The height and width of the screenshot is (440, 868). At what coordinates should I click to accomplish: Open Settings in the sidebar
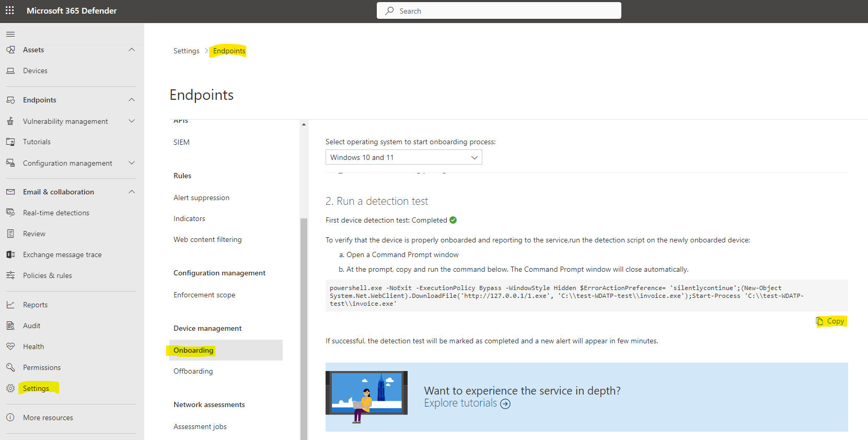point(36,388)
